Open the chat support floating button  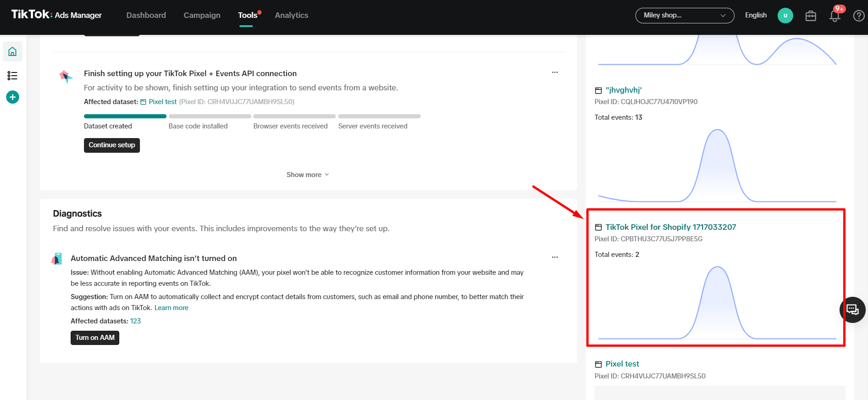852,310
